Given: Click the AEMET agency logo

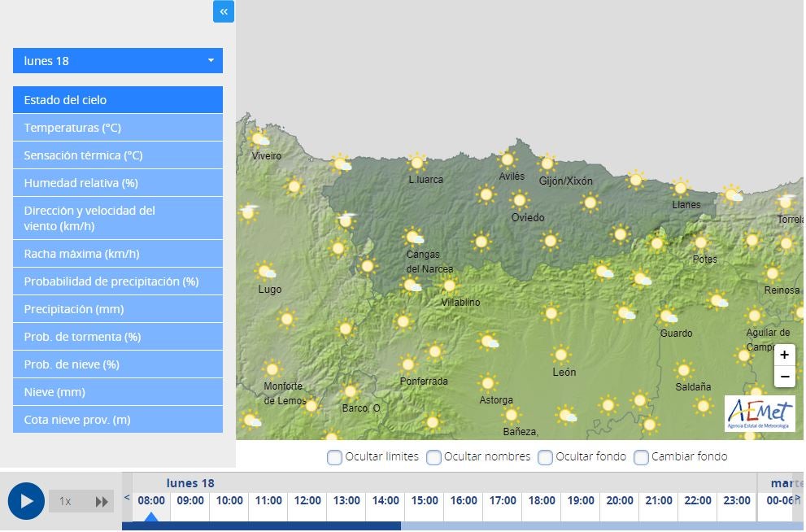Looking at the screenshot, I should [760, 413].
